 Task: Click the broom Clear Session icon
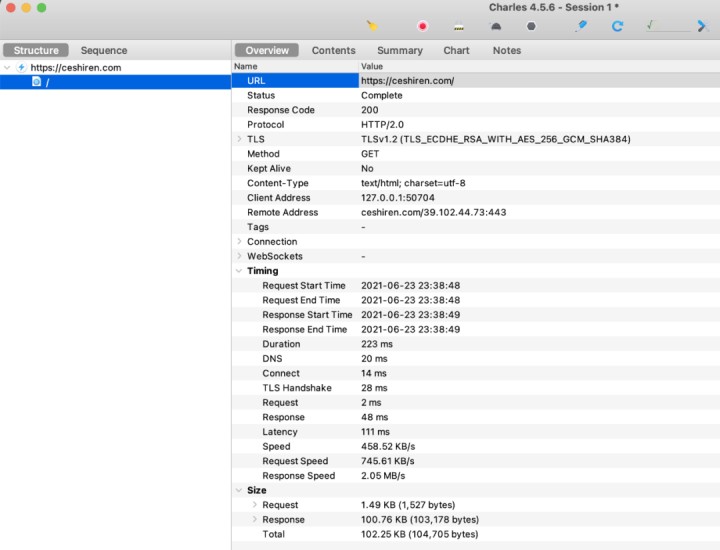coord(371,26)
